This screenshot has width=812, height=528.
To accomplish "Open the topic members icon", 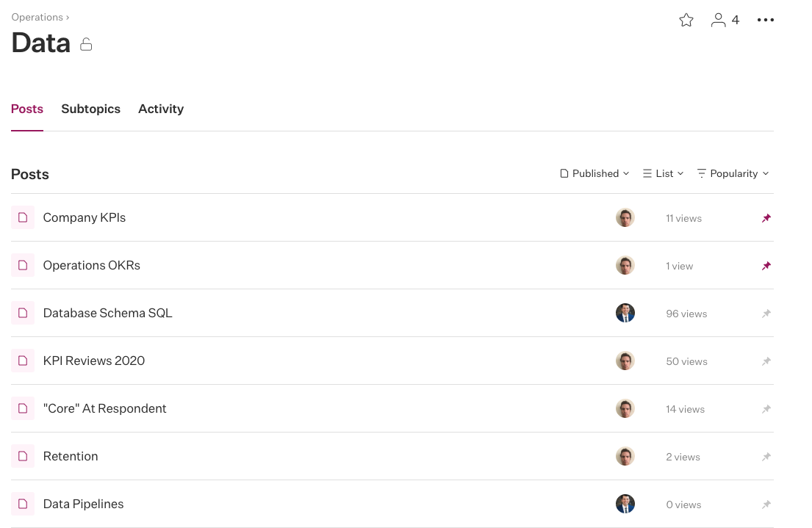I will click(x=719, y=21).
